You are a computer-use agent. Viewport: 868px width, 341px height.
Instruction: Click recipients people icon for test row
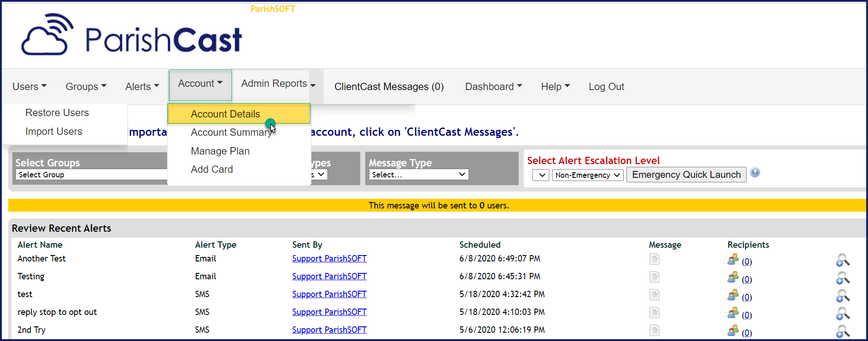733,295
